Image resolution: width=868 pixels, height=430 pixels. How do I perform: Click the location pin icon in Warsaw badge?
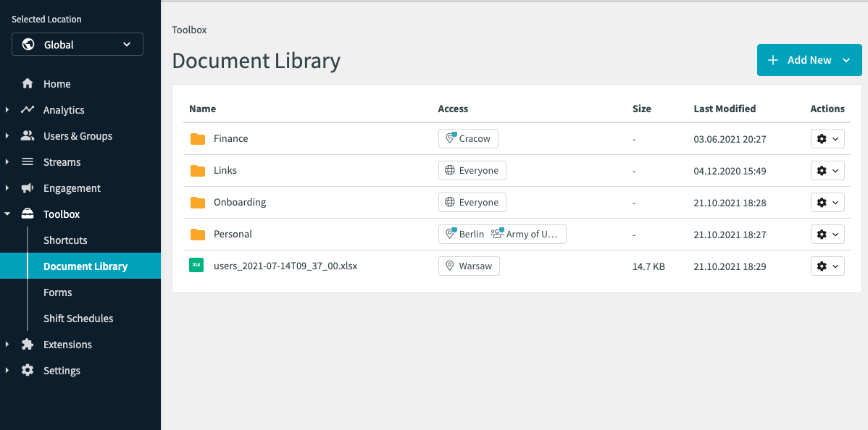coord(450,266)
